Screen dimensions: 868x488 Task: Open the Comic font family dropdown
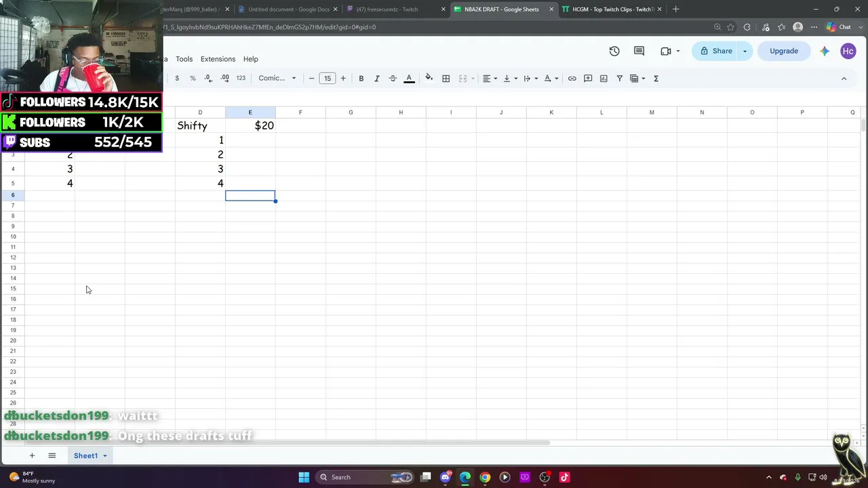pos(277,79)
